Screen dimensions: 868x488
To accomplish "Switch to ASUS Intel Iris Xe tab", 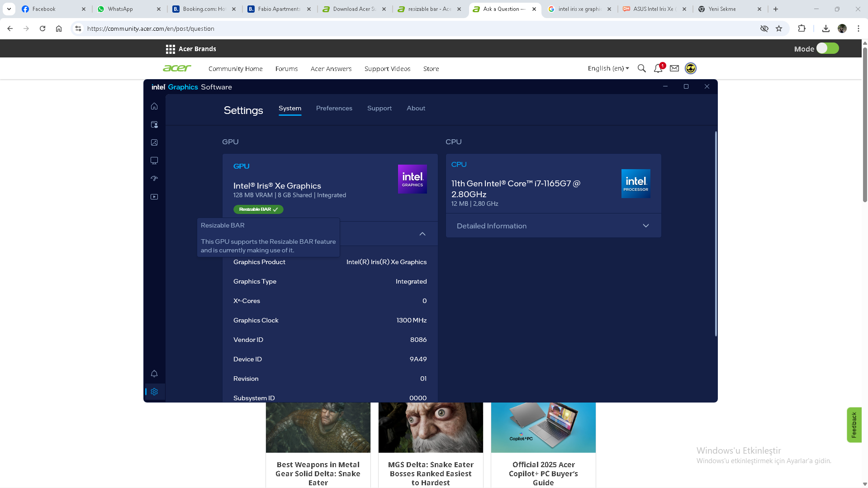I will (655, 9).
